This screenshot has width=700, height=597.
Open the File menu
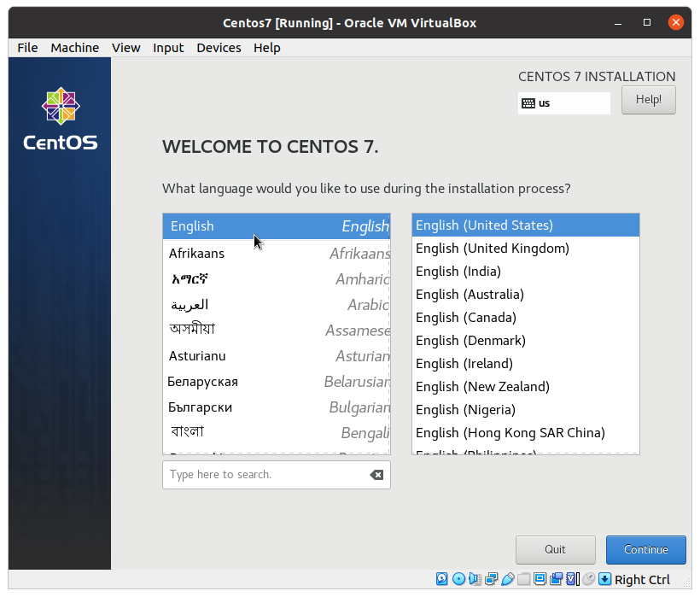click(x=27, y=48)
